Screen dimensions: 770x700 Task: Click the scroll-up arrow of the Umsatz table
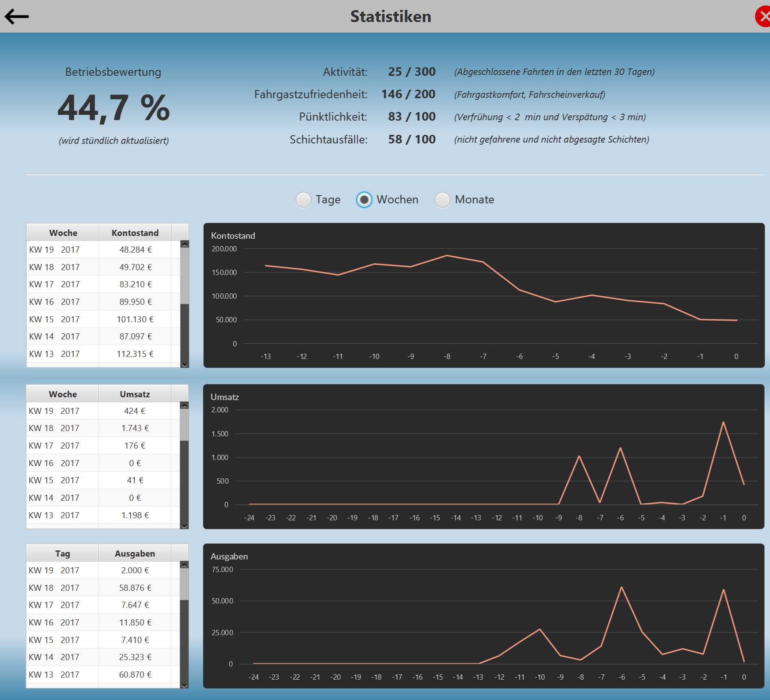coord(185,405)
